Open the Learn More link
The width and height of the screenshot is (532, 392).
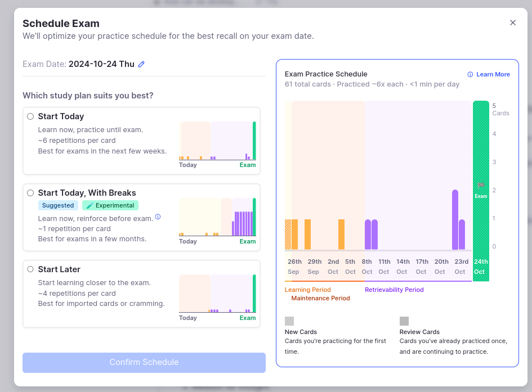coord(493,74)
